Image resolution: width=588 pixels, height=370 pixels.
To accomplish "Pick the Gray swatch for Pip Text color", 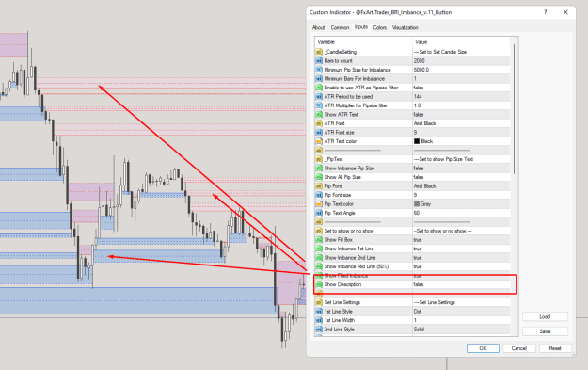I will pos(417,204).
